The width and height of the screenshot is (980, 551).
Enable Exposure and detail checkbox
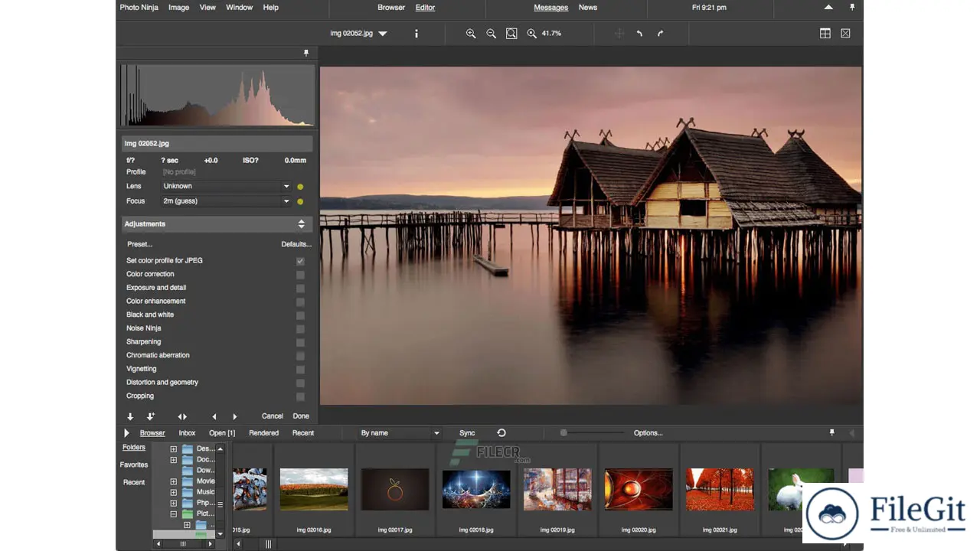pyautogui.click(x=300, y=289)
